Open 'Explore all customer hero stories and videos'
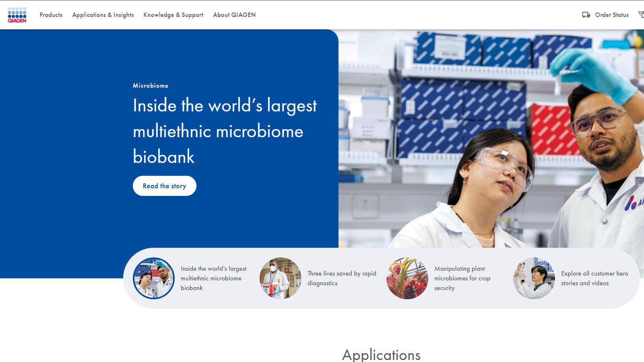The height and width of the screenshot is (362, 644). [595, 278]
